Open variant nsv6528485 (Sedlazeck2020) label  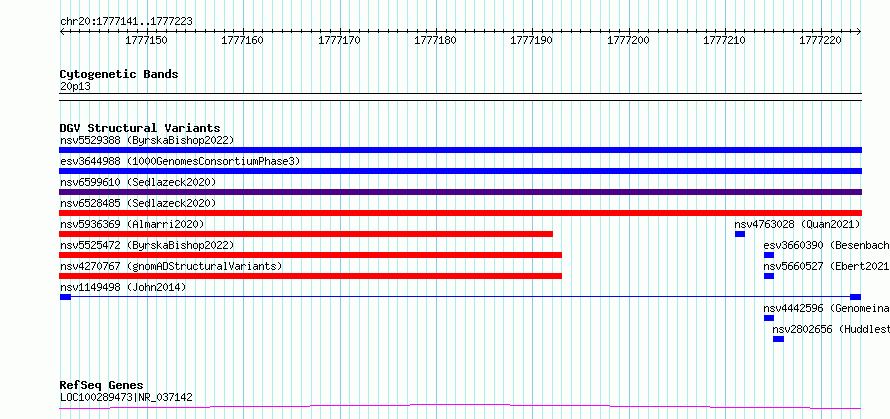point(138,203)
